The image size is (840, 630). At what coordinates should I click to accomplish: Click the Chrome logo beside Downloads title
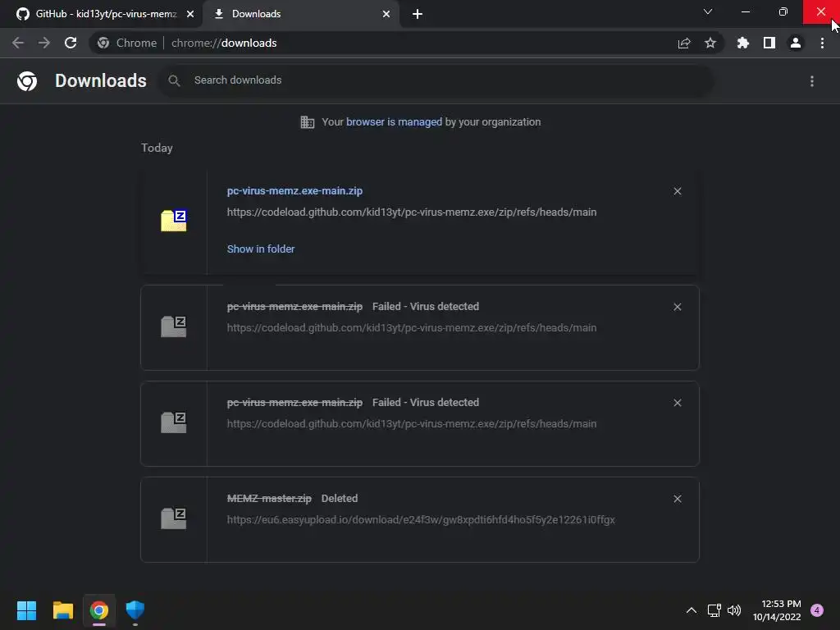27,81
